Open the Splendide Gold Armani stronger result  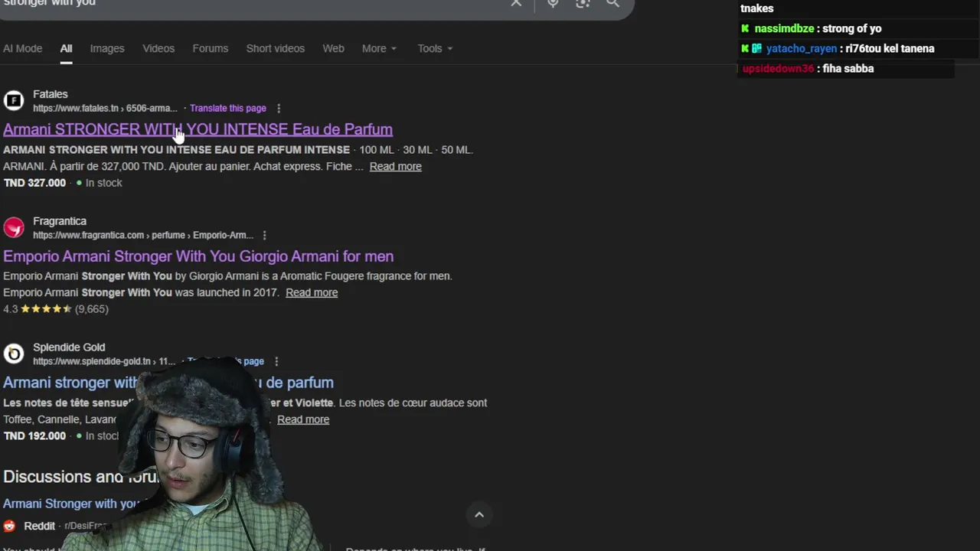pos(168,383)
